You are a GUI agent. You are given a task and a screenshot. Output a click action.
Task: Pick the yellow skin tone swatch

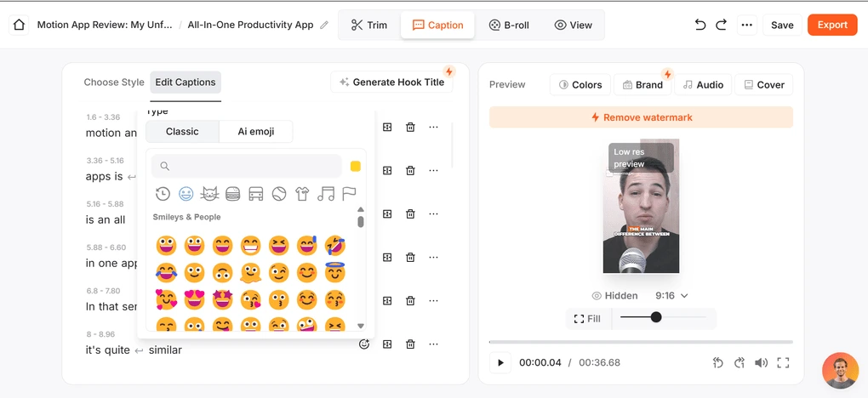coord(356,166)
